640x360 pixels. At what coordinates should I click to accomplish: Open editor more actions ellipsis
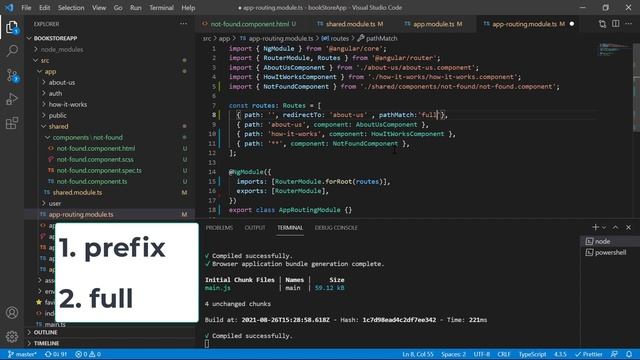tap(629, 24)
